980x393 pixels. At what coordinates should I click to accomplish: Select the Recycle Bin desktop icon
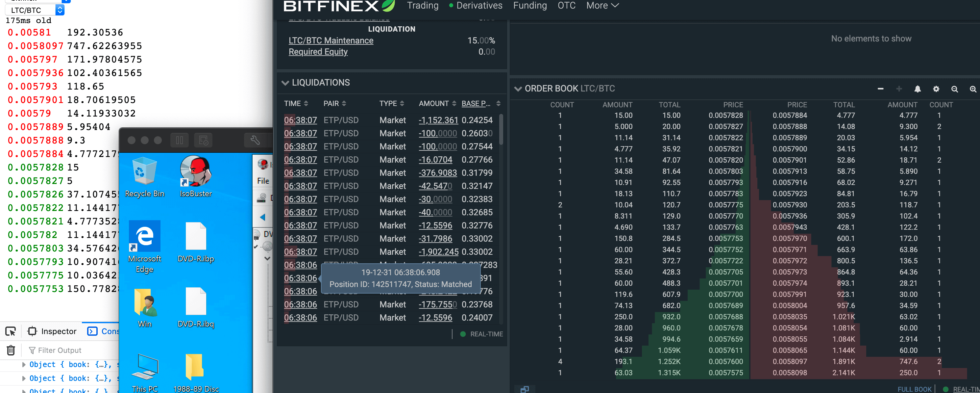(145, 177)
